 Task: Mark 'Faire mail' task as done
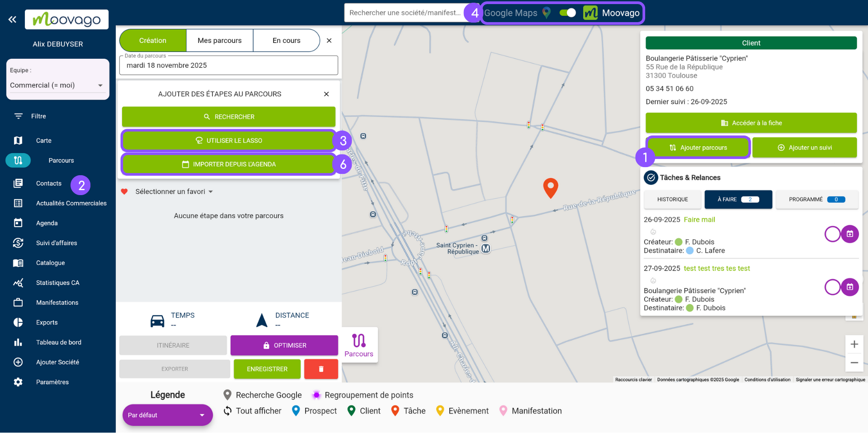tap(832, 234)
